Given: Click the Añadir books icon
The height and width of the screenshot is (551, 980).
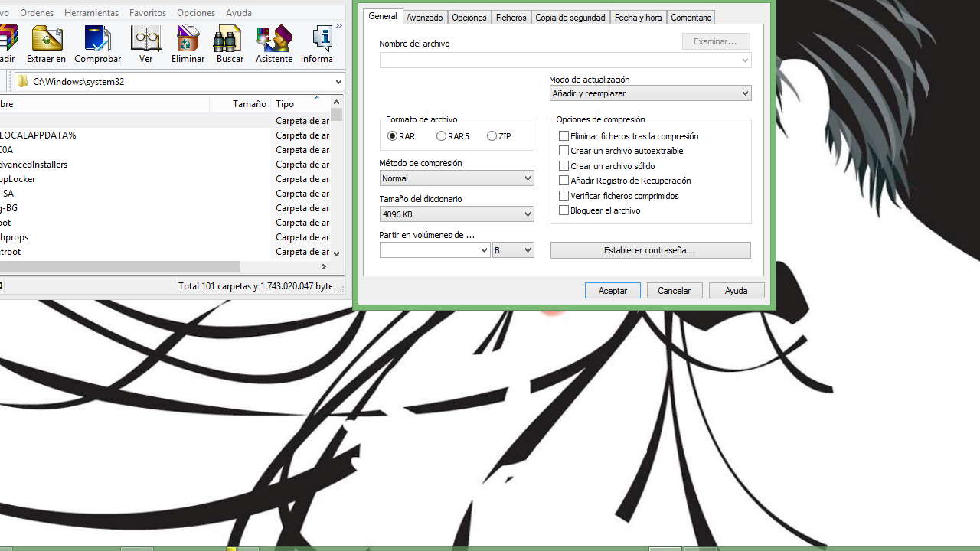Looking at the screenshot, I should tap(7, 44).
